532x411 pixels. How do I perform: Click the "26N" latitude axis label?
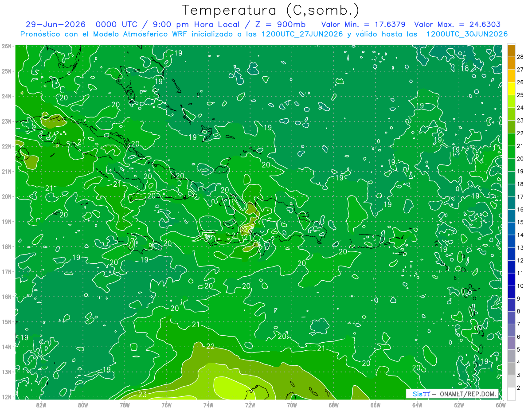(7, 46)
